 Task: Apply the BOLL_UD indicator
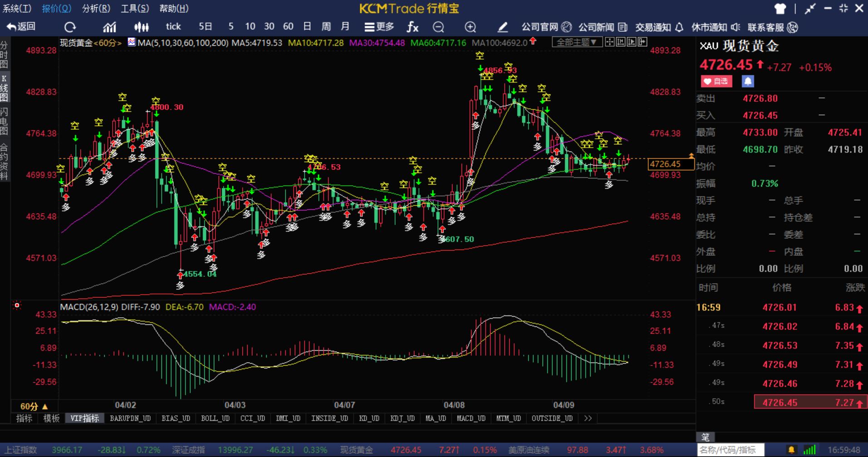(216, 418)
